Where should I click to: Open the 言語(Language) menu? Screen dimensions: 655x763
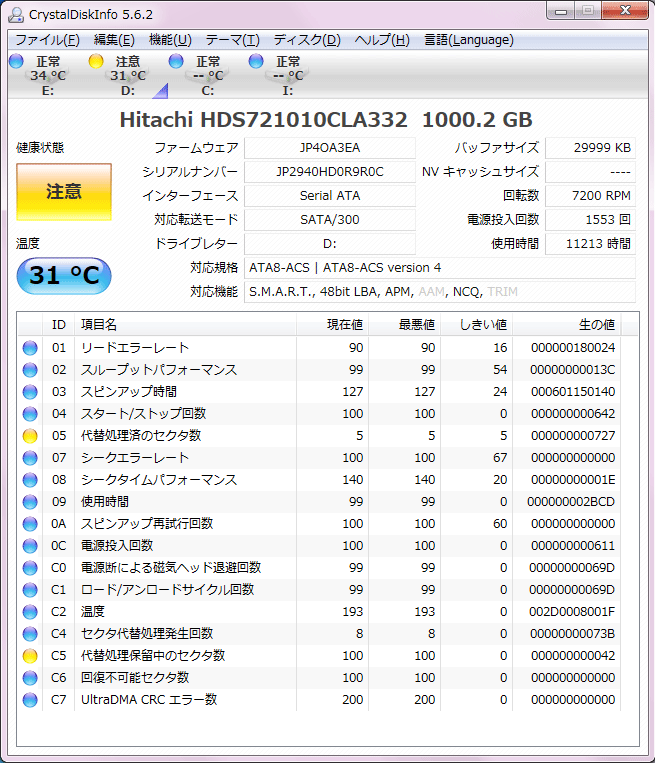pos(468,40)
